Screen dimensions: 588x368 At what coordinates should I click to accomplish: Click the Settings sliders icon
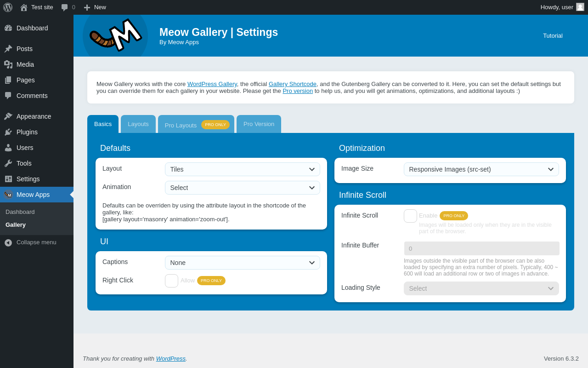tap(8, 179)
